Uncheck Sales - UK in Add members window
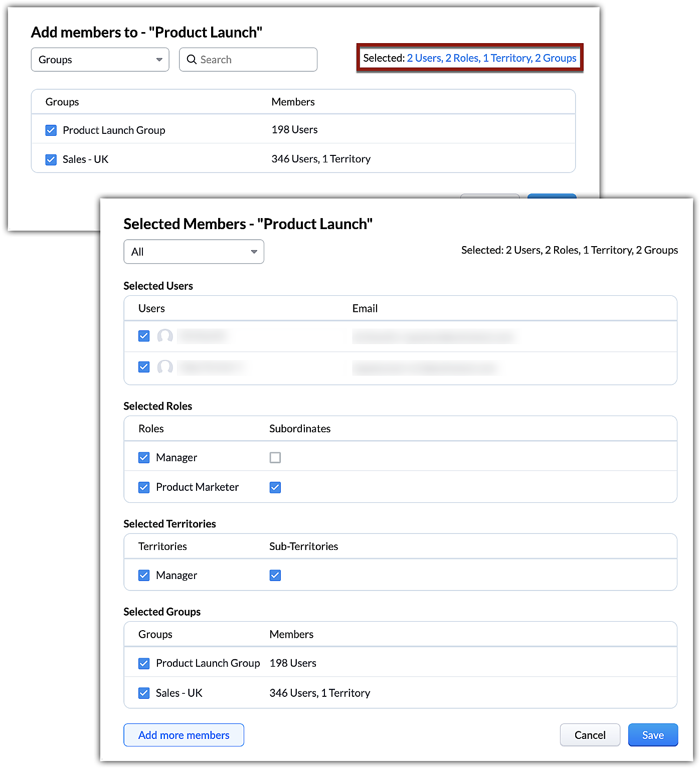Image resolution: width=700 pixels, height=768 pixels. pyautogui.click(x=51, y=159)
